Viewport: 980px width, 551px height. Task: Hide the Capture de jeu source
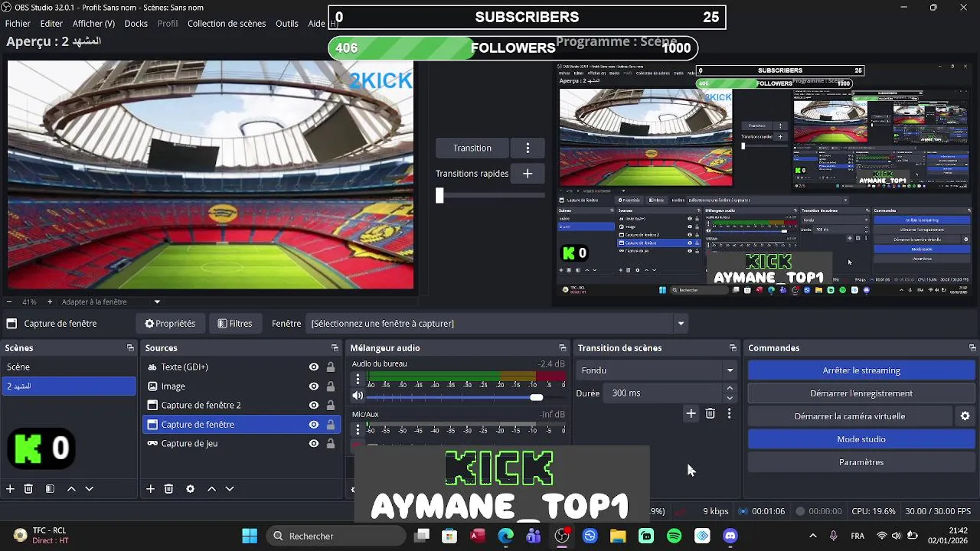click(x=314, y=444)
